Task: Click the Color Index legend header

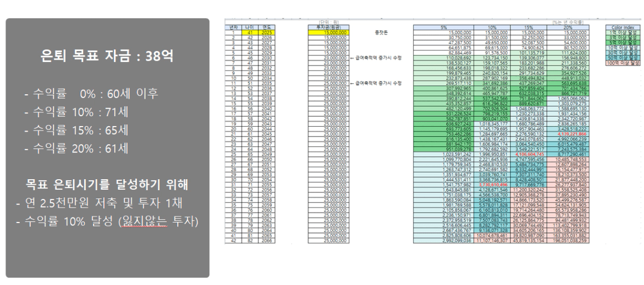Action: (622, 26)
